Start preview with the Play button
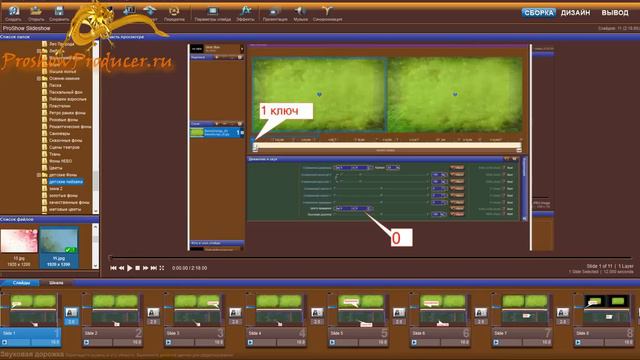 (x=129, y=268)
